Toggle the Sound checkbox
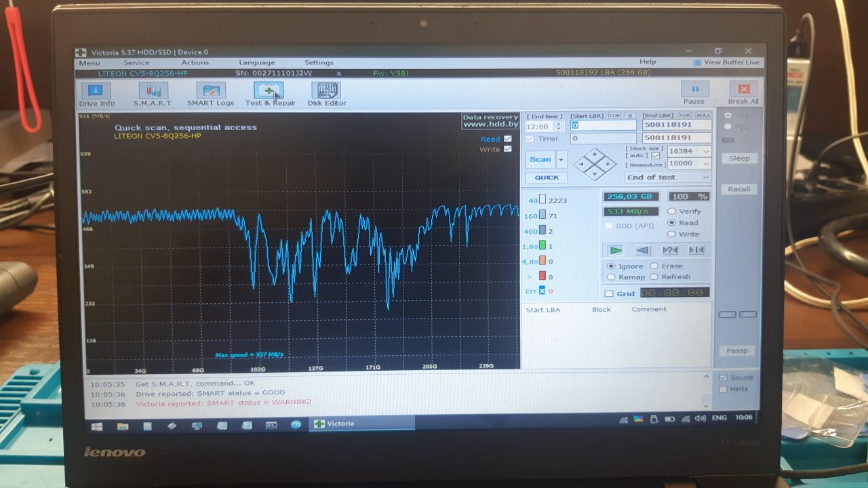This screenshot has height=488, width=868. (723, 378)
